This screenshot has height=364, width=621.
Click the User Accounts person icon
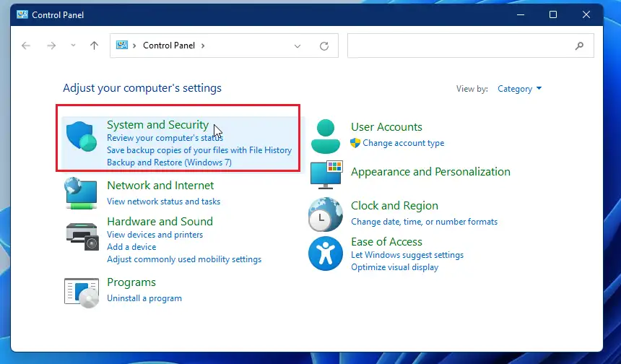(x=326, y=136)
